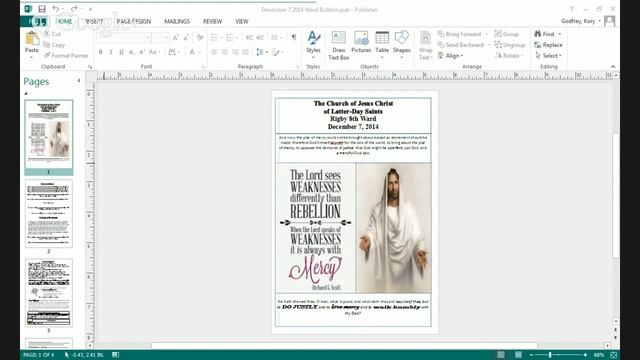Select page 2 thumbnail

(49, 214)
